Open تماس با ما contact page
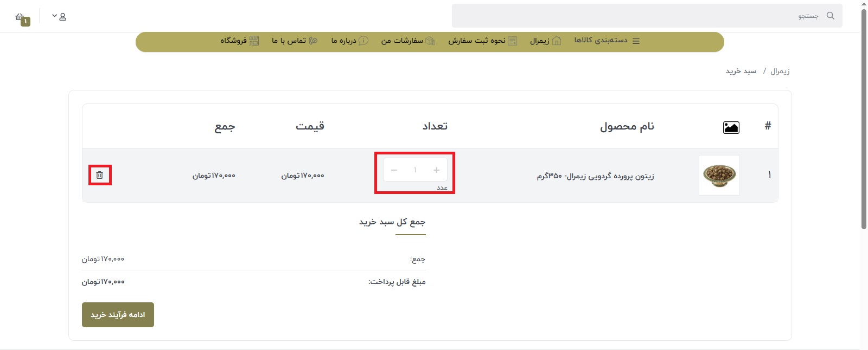The height and width of the screenshot is (350, 868). [x=295, y=41]
